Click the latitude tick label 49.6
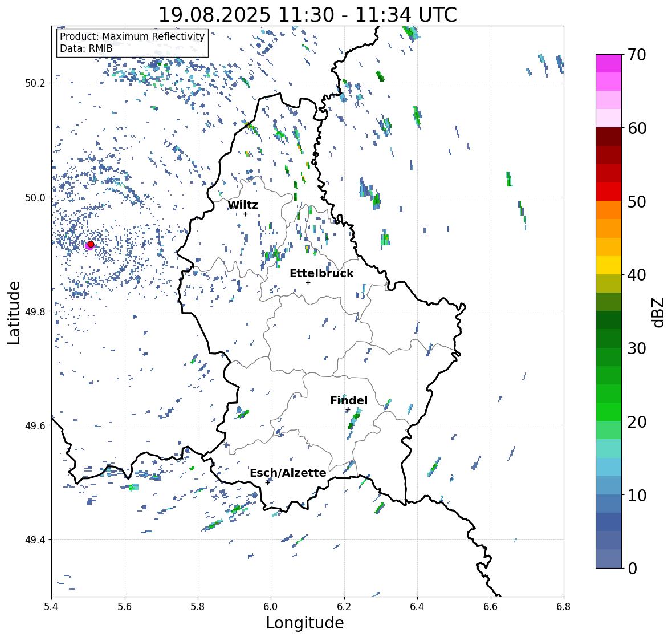 (x=35, y=425)
